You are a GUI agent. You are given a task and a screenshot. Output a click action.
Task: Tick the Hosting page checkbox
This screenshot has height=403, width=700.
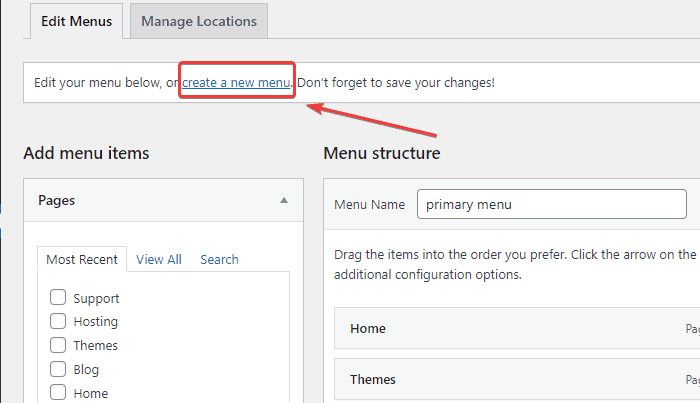click(x=58, y=321)
